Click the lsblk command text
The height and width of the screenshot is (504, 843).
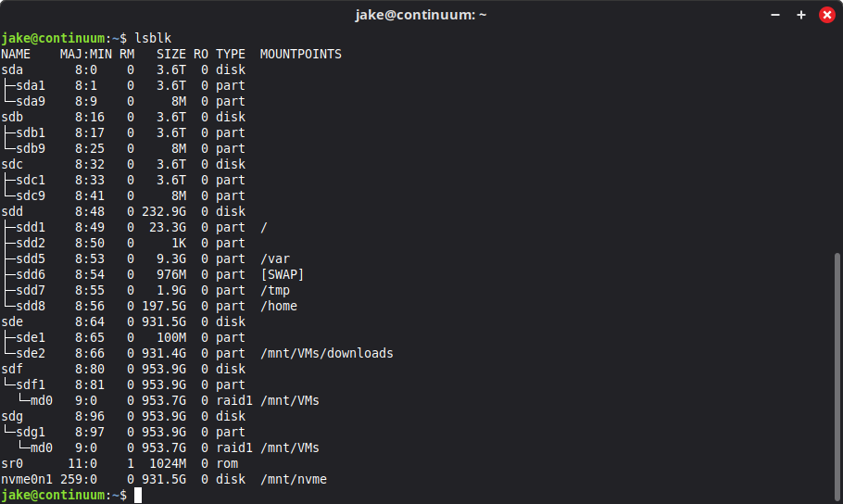(x=154, y=38)
